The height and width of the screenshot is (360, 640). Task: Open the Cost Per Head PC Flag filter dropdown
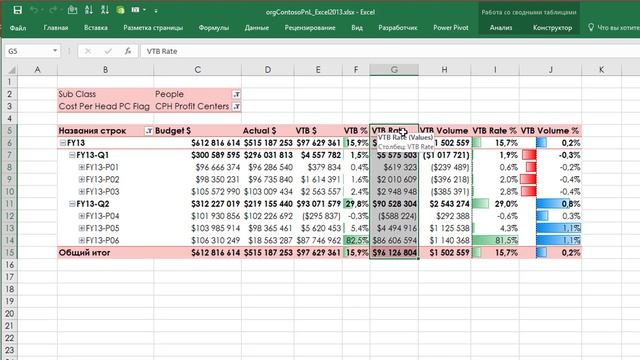coord(236,107)
